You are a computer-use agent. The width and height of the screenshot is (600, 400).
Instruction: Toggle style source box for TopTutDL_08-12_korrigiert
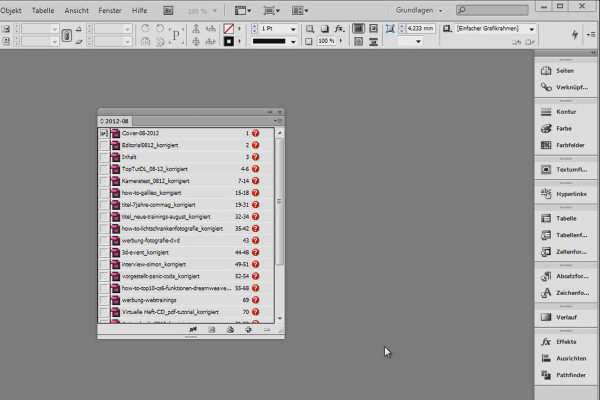[104, 169]
